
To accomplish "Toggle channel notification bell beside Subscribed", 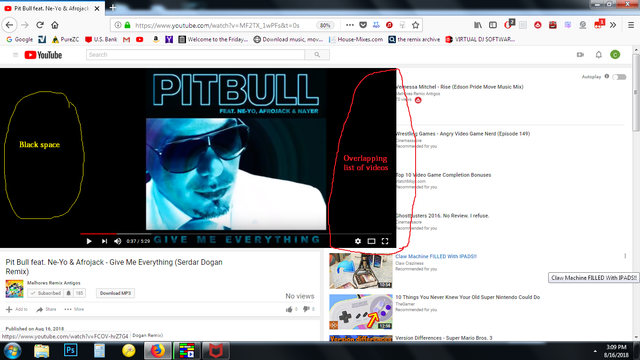I will click(69, 293).
